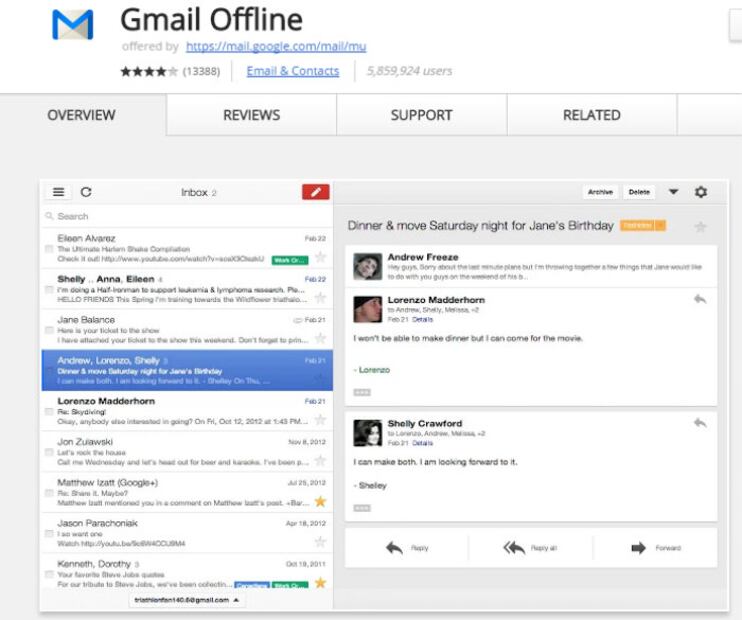Screen dimensions: 742x620
Task: Click in the Search input field
Action: click(x=187, y=216)
